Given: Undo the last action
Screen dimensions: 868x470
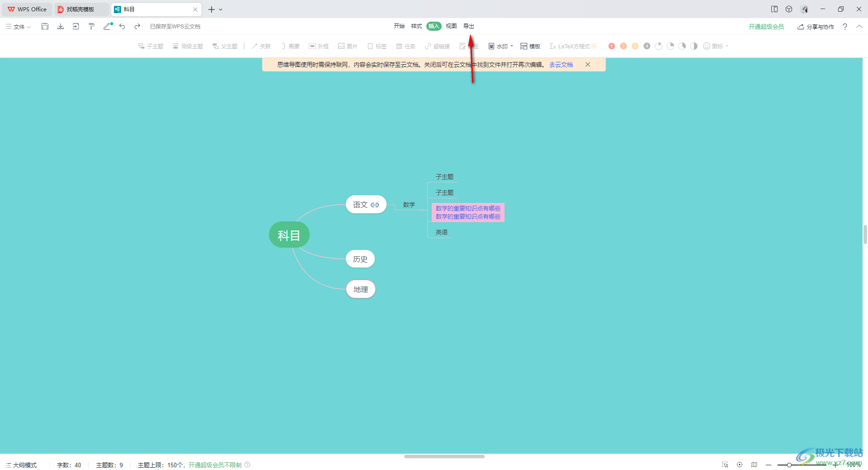Looking at the screenshot, I should (122, 26).
